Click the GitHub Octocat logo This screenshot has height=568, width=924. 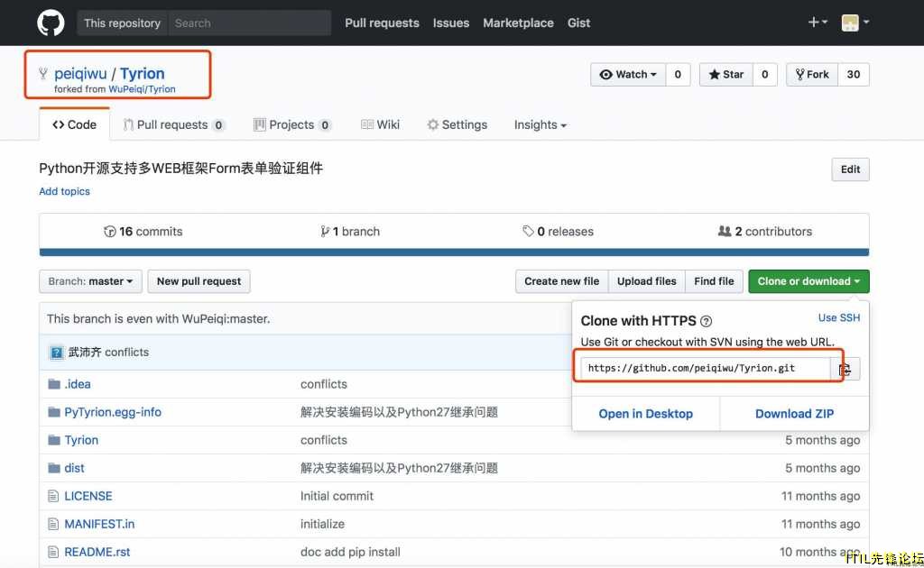coord(51,23)
